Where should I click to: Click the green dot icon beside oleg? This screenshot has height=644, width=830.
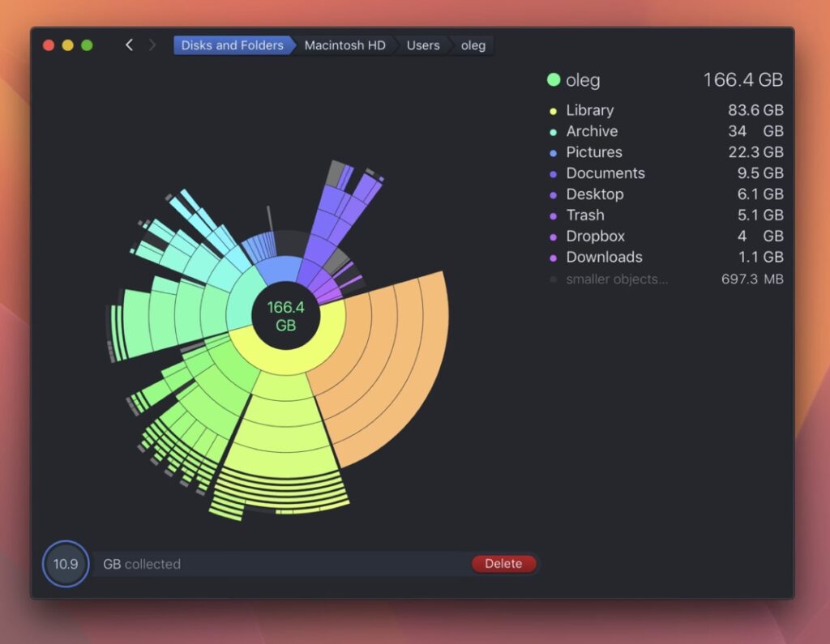pyautogui.click(x=552, y=80)
